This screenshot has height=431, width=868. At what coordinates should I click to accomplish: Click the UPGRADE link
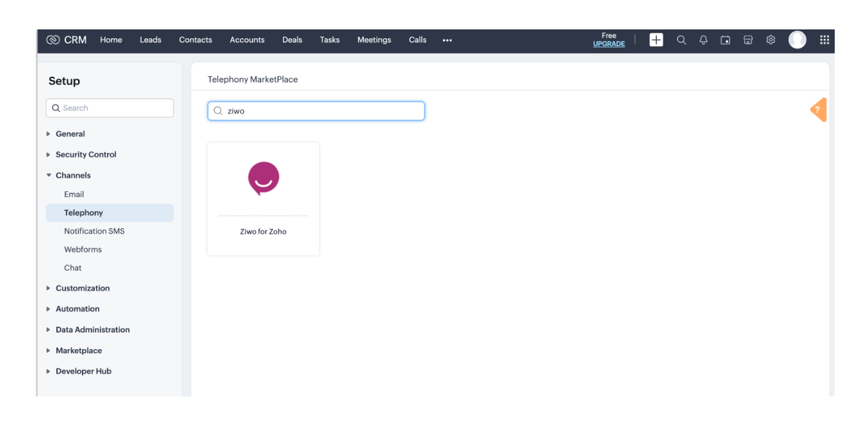pos(609,44)
